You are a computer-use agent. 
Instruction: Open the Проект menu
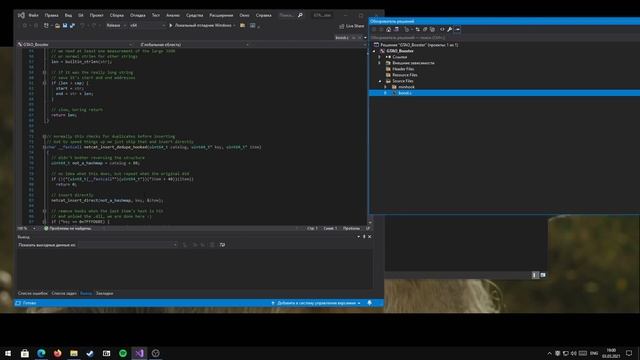[x=96, y=15]
